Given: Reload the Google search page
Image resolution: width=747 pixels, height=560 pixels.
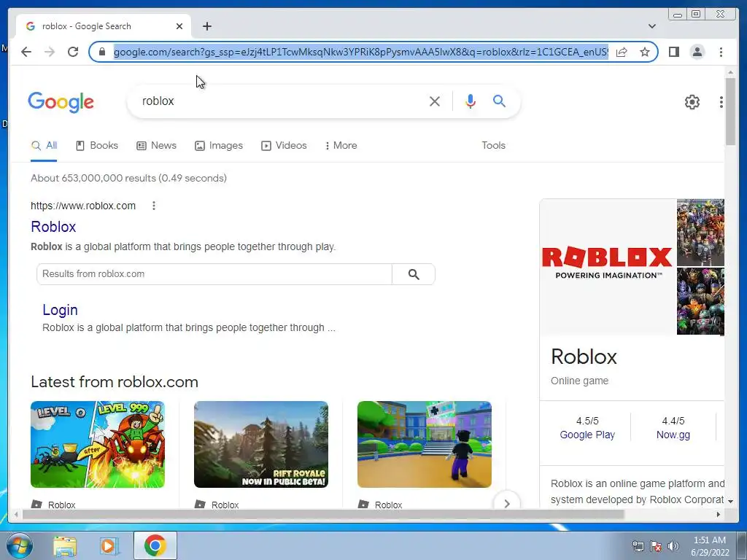Looking at the screenshot, I should coord(73,52).
